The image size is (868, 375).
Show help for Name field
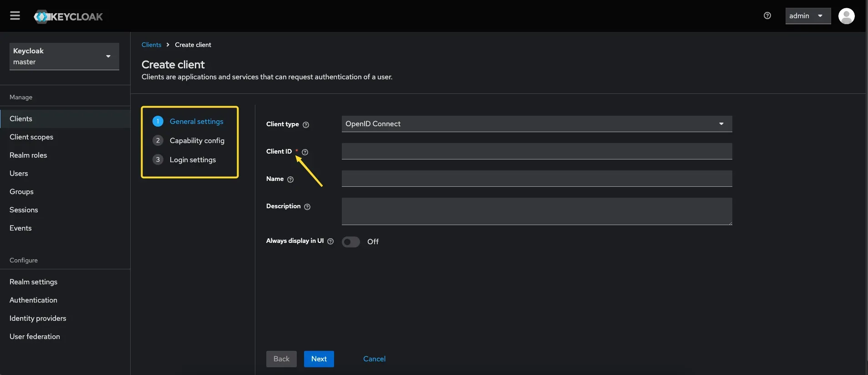[x=290, y=180]
